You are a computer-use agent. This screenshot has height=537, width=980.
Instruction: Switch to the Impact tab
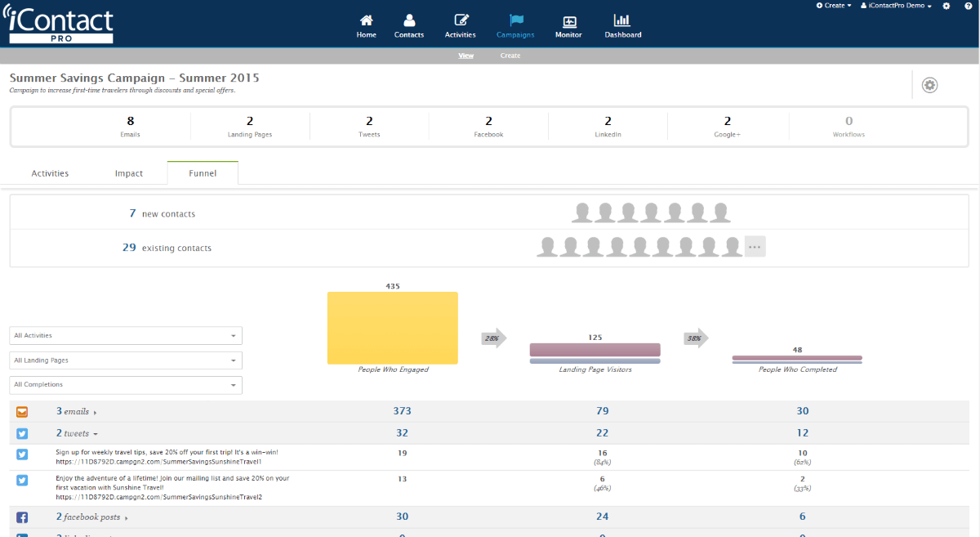point(128,172)
